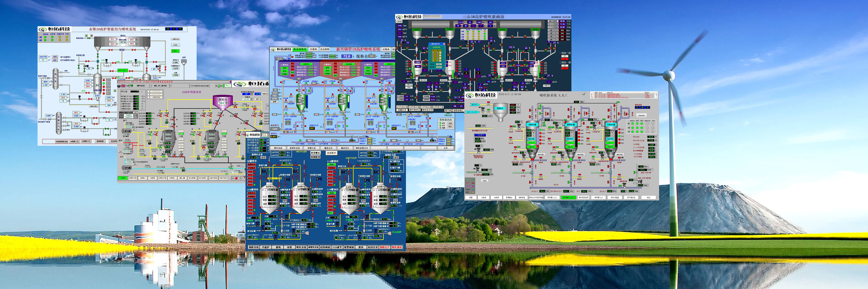Open PID调节 page in blue window
The image size is (868, 289).
tap(337, 247)
